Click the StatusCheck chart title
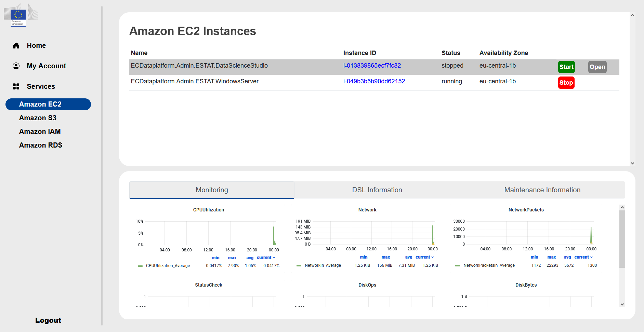The height and width of the screenshot is (332, 644). [209, 285]
